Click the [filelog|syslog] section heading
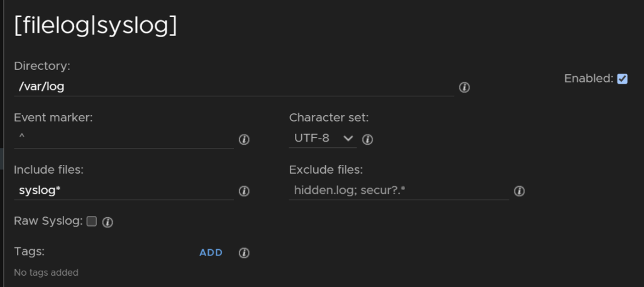The height and width of the screenshot is (287, 644). tap(96, 26)
